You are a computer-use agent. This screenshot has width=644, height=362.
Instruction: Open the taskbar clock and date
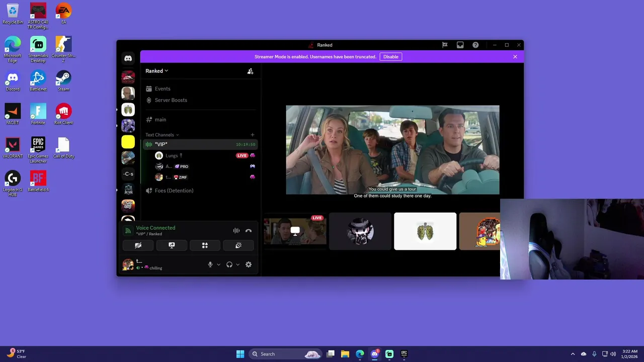pos(630,354)
